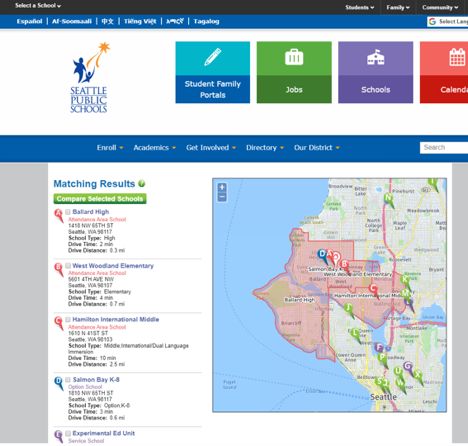Click green marker L on the map
This screenshot has width=468, height=446.
point(355,335)
